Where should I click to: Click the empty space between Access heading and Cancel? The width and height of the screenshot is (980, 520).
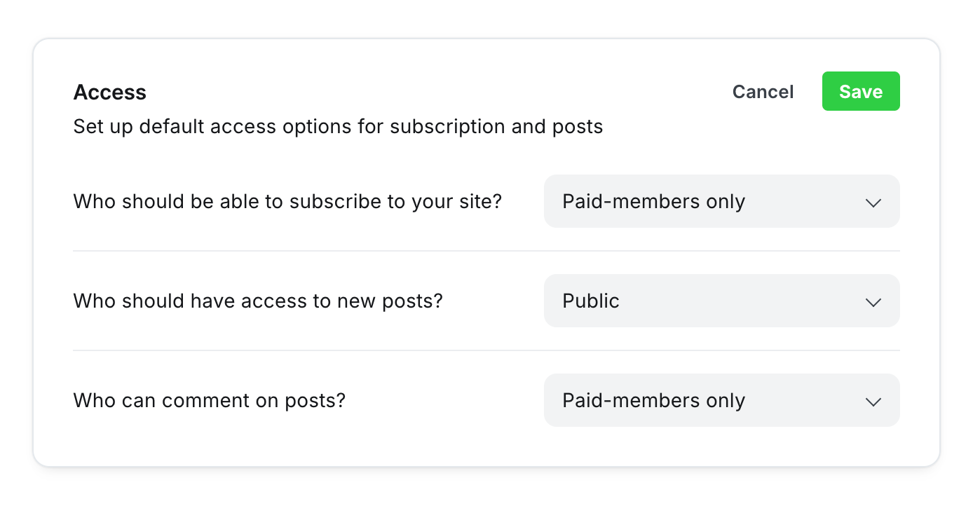pyautogui.click(x=435, y=92)
